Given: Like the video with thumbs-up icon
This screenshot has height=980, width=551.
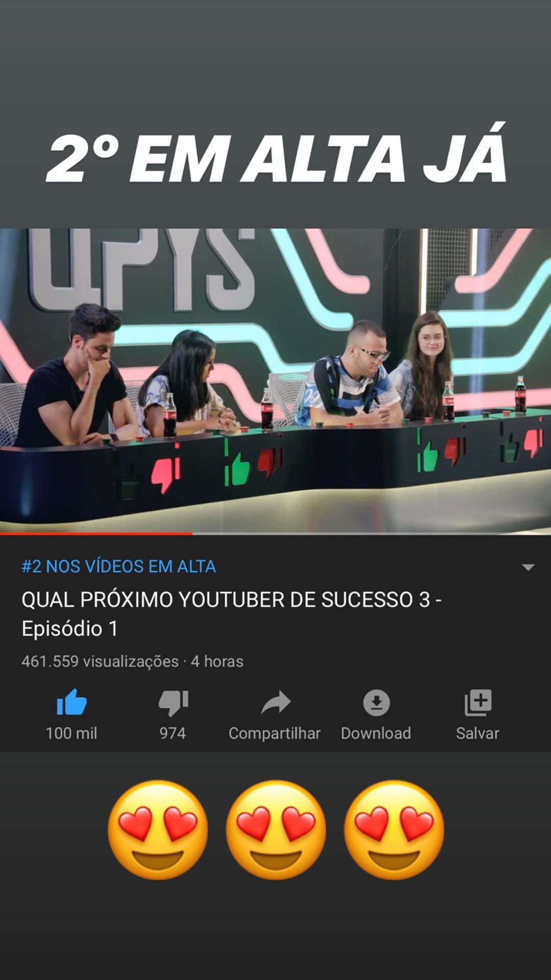Looking at the screenshot, I should 71,702.
